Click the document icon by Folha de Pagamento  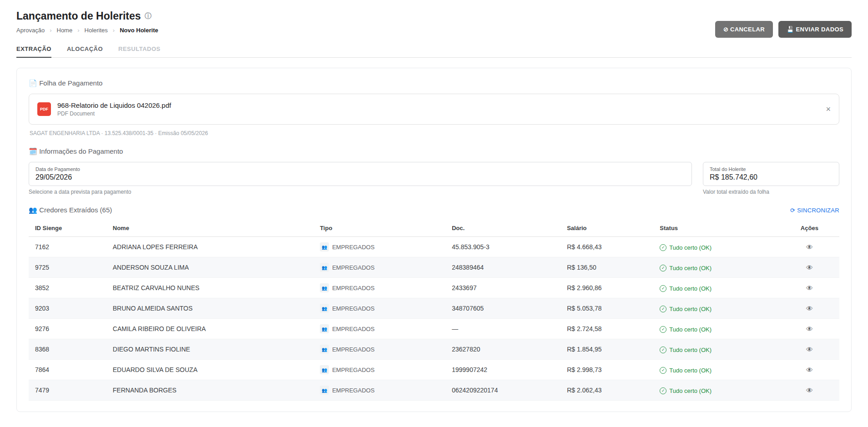point(33,83)
